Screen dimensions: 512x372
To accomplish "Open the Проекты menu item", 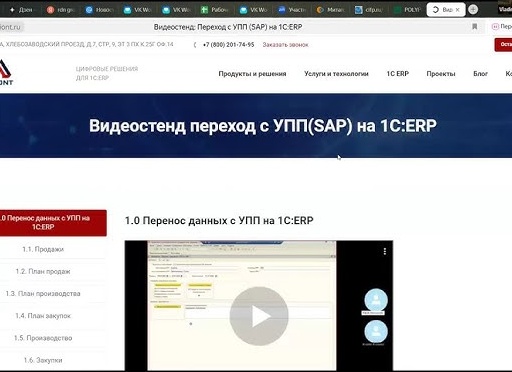I will (441, 74).
